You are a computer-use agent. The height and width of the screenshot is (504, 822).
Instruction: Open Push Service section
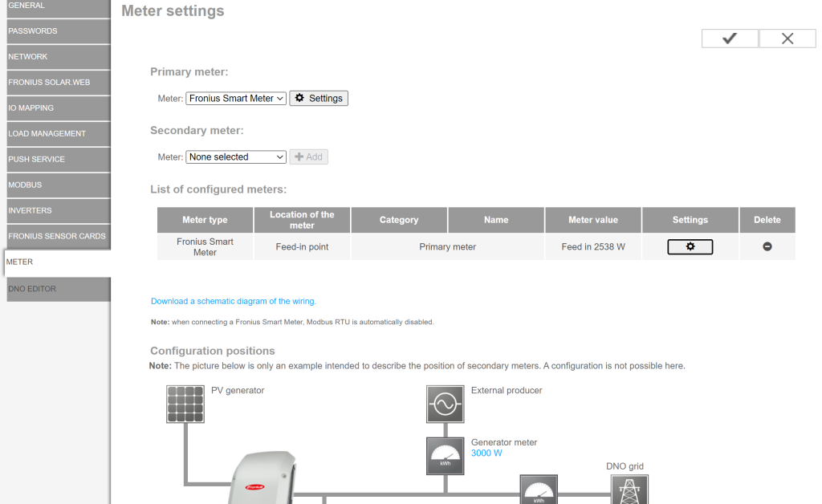point(59,159)
